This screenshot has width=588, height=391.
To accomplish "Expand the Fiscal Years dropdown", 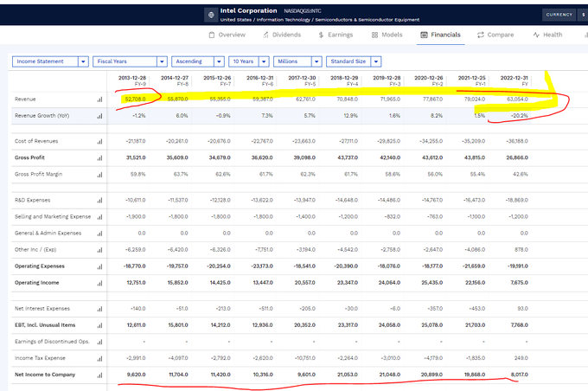I will (130, 61).
